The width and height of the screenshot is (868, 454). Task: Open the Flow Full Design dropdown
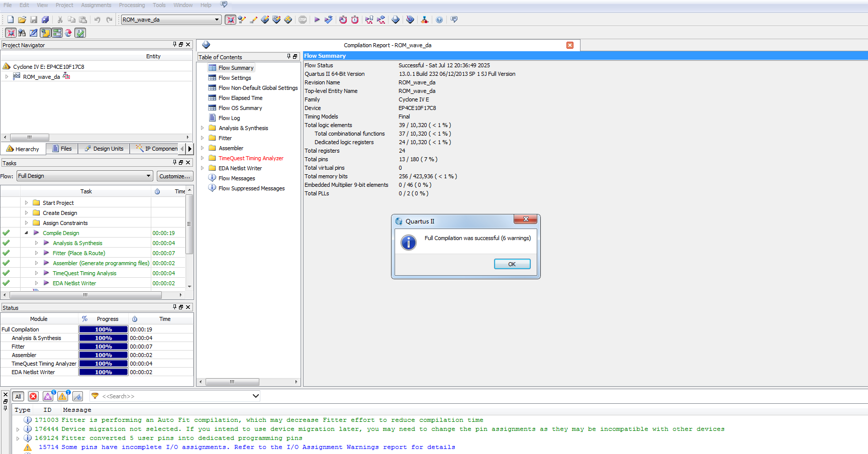click(149, 176)
